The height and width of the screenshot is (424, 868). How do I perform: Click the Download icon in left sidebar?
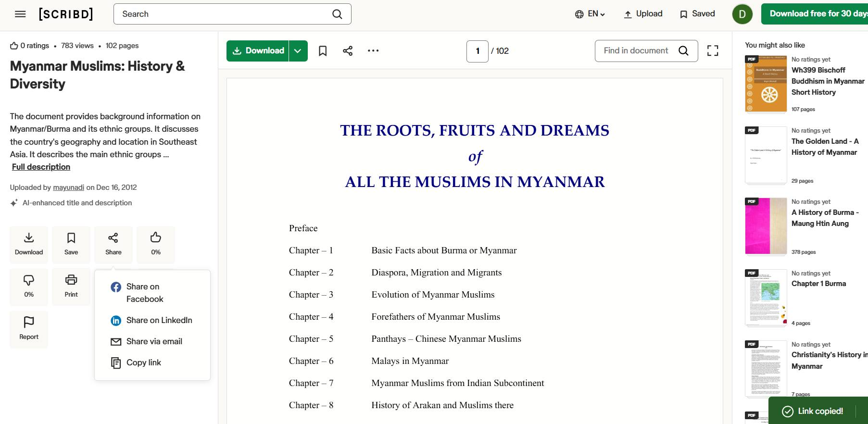pyautogui.click(x=29, y=244)
